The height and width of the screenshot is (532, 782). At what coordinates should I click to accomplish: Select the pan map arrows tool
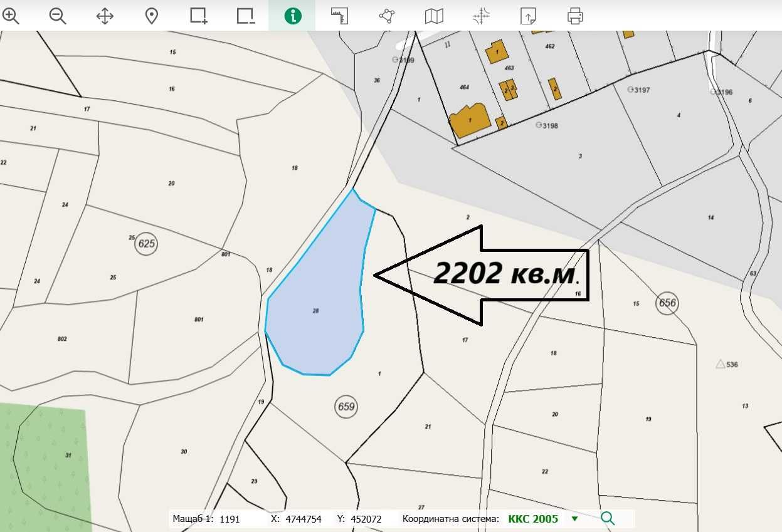coord(105,16)
